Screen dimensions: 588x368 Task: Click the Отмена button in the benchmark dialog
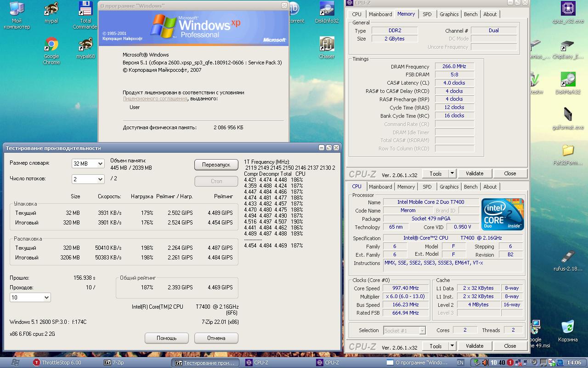tap(216, 338)
